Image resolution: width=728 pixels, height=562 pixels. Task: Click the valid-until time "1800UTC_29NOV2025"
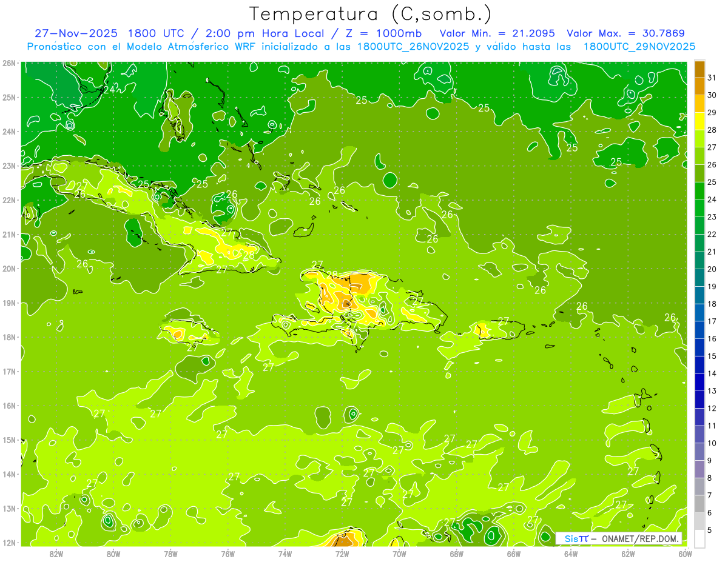(x=639, y=47)
